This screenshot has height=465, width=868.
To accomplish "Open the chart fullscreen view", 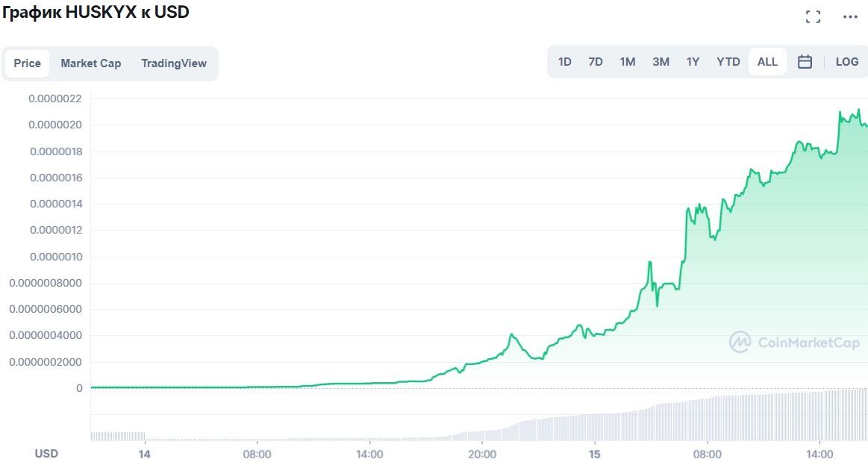I will click(813, 16).
